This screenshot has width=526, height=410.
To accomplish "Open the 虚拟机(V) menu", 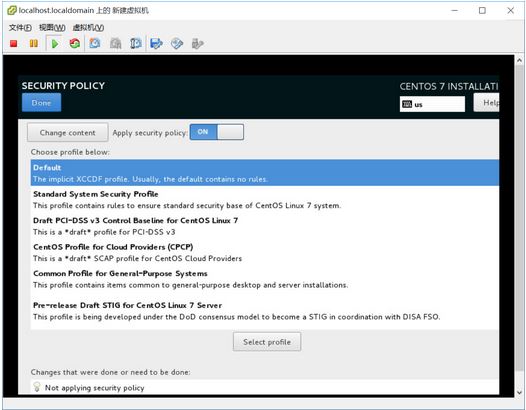I will tap(88, 28).
